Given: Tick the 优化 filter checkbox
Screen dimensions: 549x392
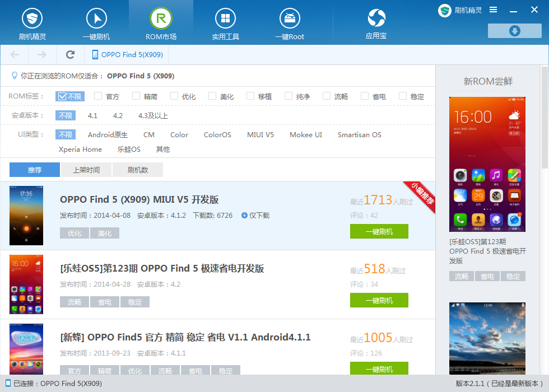Looking at the screenshot, I should pyautogui.click(x=174, y=96).
